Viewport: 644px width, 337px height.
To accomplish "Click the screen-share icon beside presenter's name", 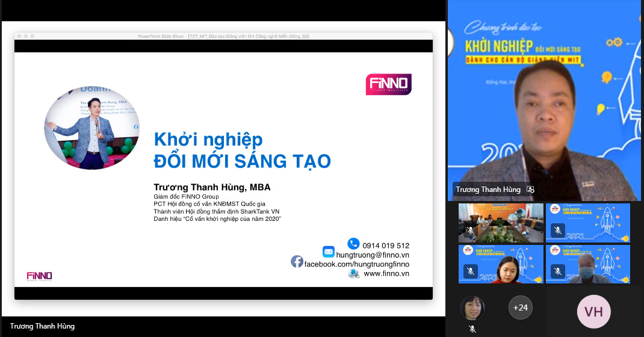I will click(x=530, y=190).
